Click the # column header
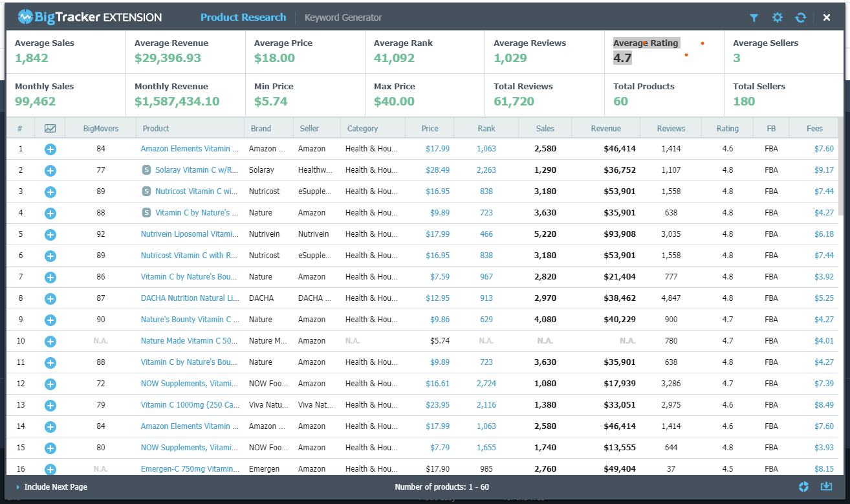Viewport: 850px width, 504px height. 20,128
